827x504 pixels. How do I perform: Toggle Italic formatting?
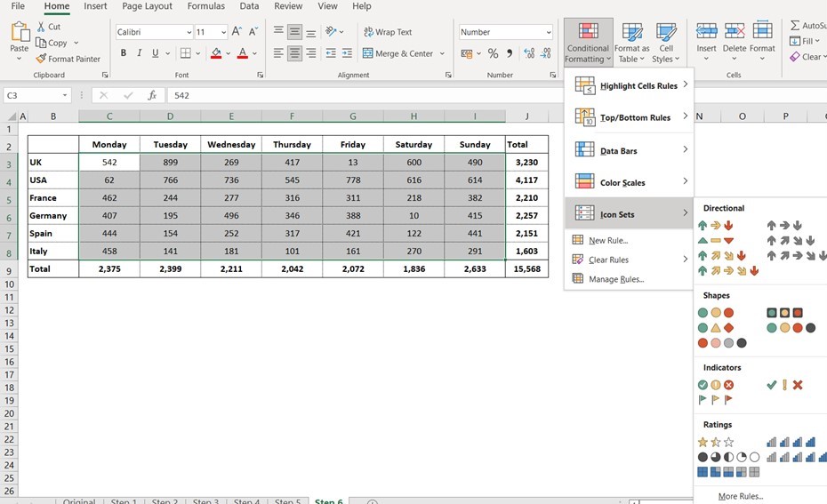click(x=140, y=53)
